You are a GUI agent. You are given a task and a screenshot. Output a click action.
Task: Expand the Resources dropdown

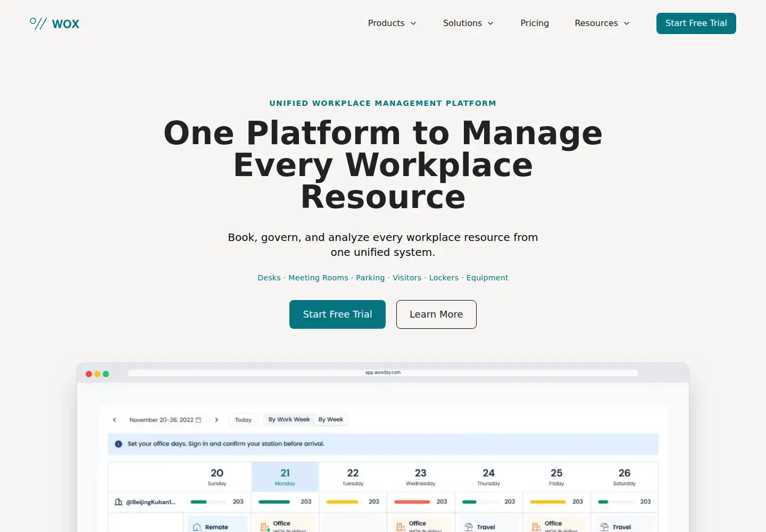602,23
